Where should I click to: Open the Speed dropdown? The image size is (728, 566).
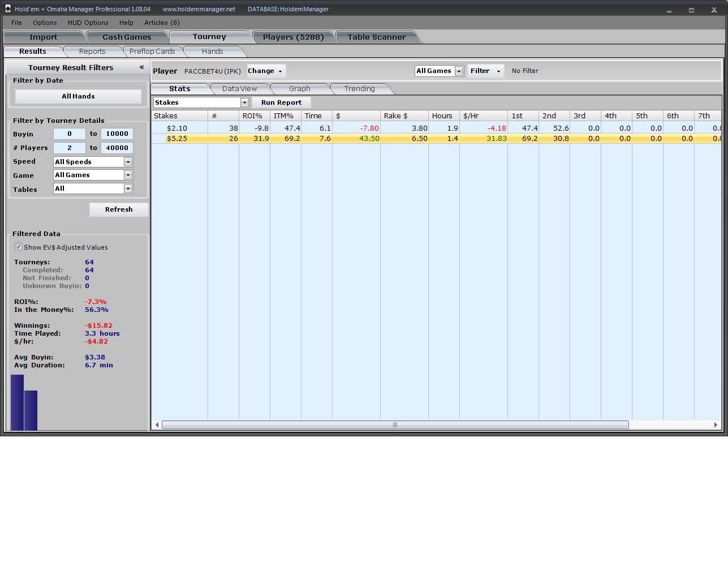[x=128, y=162]
